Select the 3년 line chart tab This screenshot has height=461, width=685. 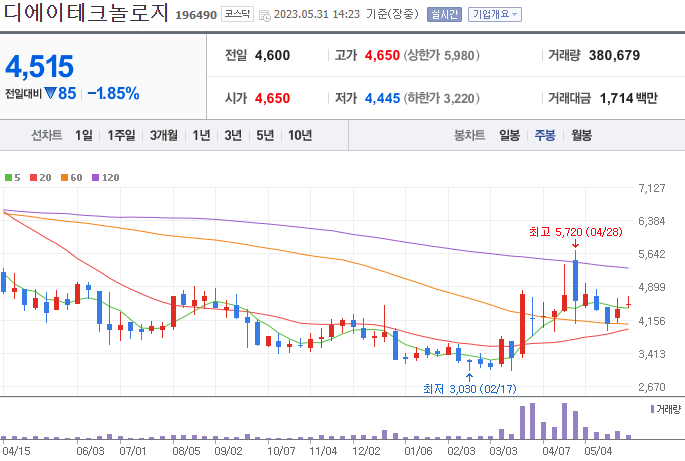(x=233, y=135)
